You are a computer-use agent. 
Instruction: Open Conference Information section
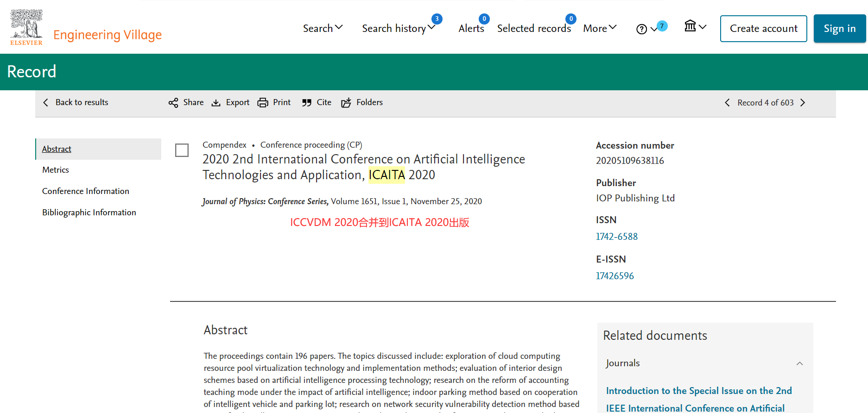[x=86, y=191]
